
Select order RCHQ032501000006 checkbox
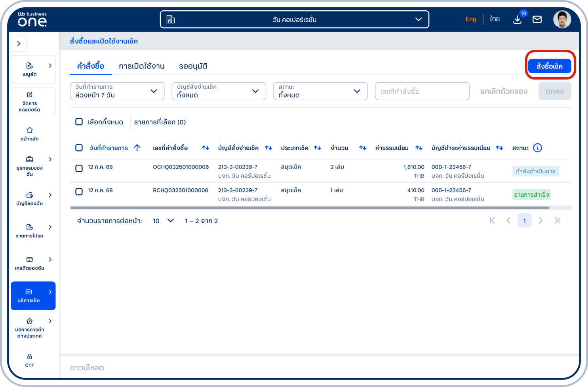79,192
